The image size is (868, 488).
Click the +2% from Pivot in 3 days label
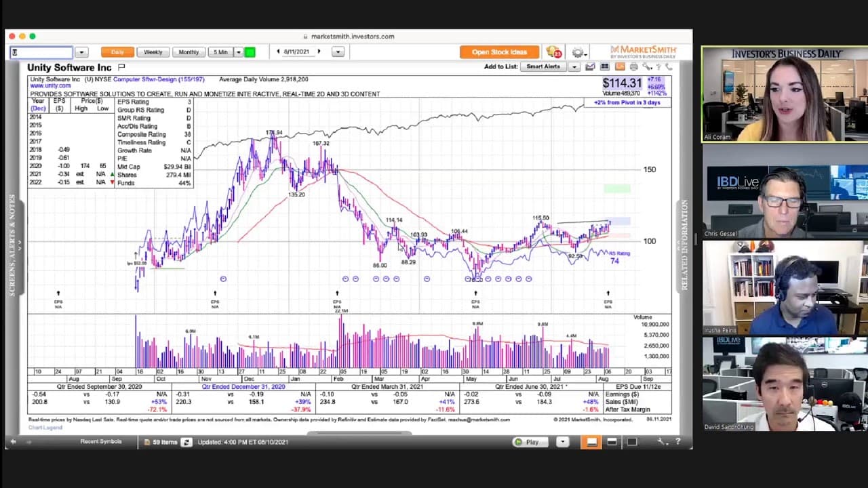[x=627, y=102]
